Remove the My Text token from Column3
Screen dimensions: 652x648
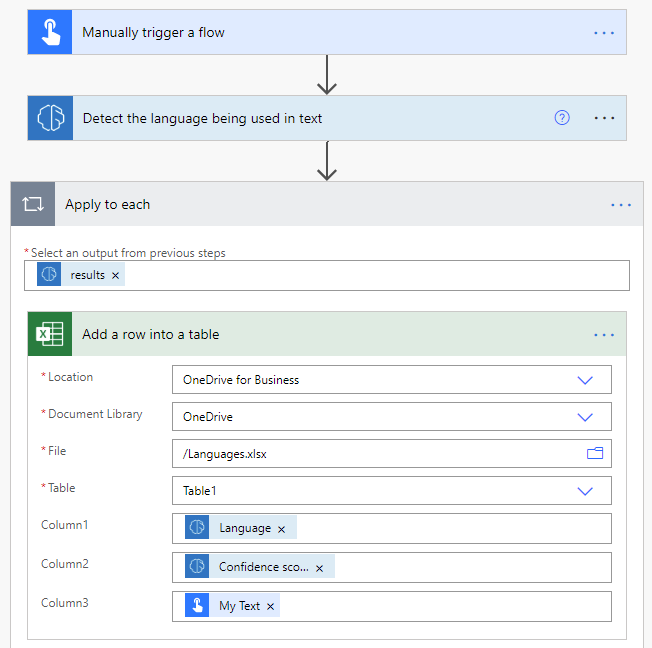point(271,607)
